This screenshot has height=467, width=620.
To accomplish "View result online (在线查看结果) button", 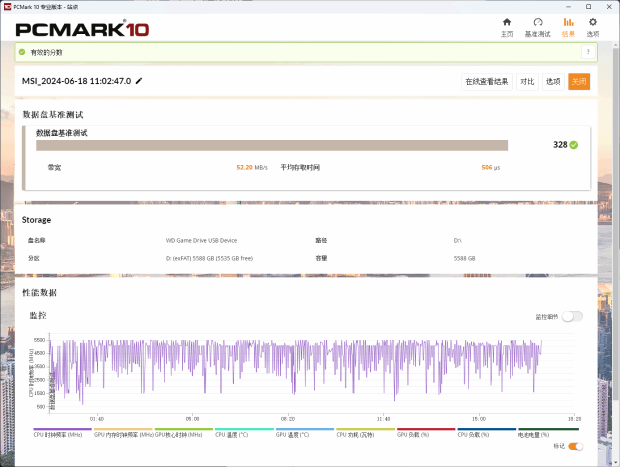I will click(487, 81).
